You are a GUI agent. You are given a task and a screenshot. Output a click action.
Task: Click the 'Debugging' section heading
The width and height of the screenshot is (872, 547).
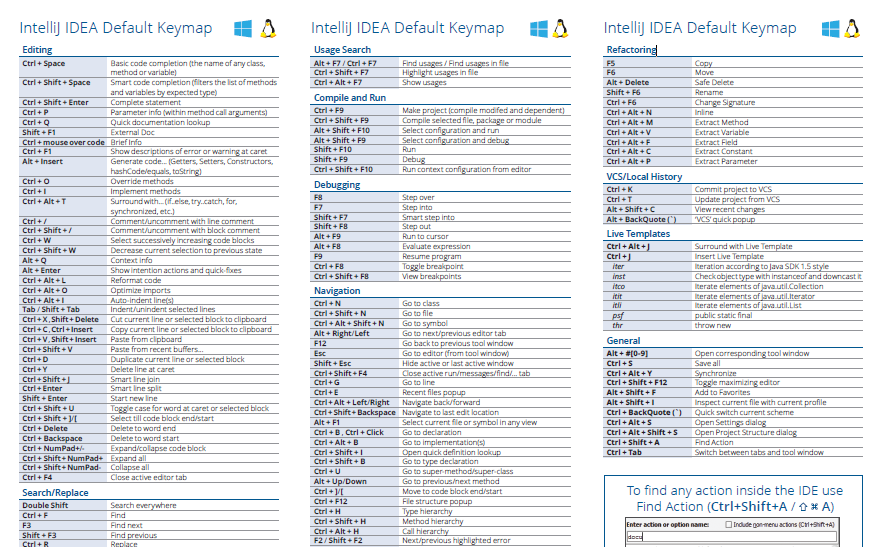tap(337, 185)
